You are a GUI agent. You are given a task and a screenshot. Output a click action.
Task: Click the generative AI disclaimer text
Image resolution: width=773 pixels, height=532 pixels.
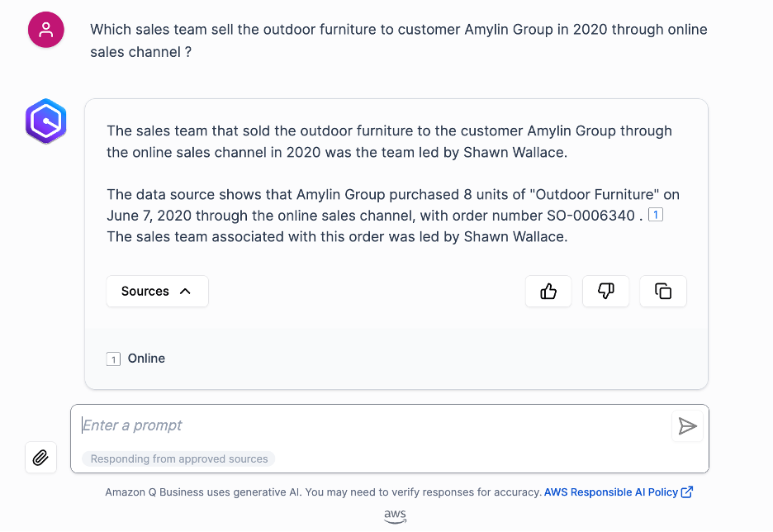click(x=323, y=492)
